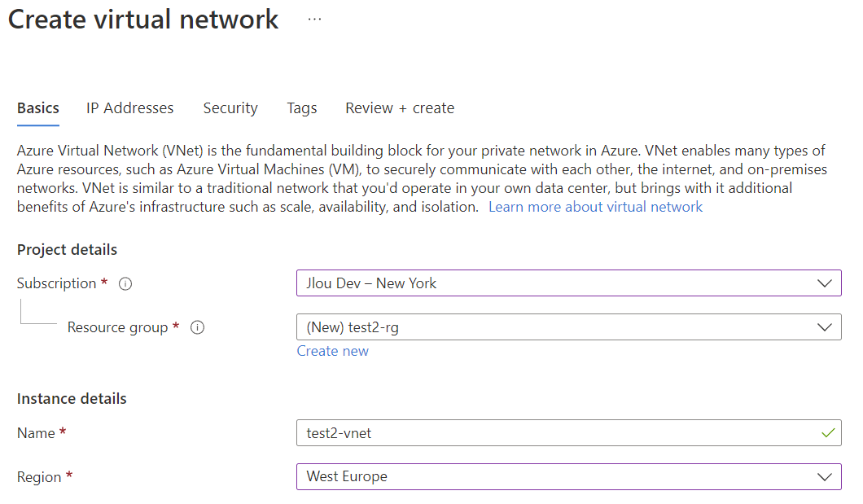863x504 pixels.
Task: Click into the test2-vnet Name field
Action: (x=568, y=432)
